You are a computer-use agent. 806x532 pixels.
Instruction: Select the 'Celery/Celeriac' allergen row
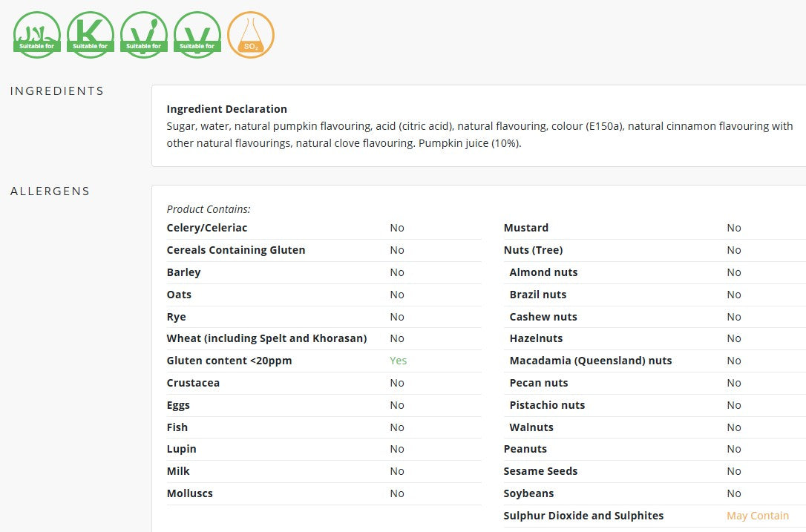click(x=324, y=228)
